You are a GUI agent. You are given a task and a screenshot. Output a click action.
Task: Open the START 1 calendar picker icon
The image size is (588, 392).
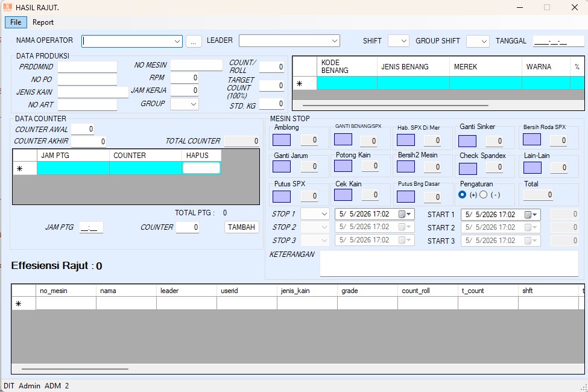point(531,215)
